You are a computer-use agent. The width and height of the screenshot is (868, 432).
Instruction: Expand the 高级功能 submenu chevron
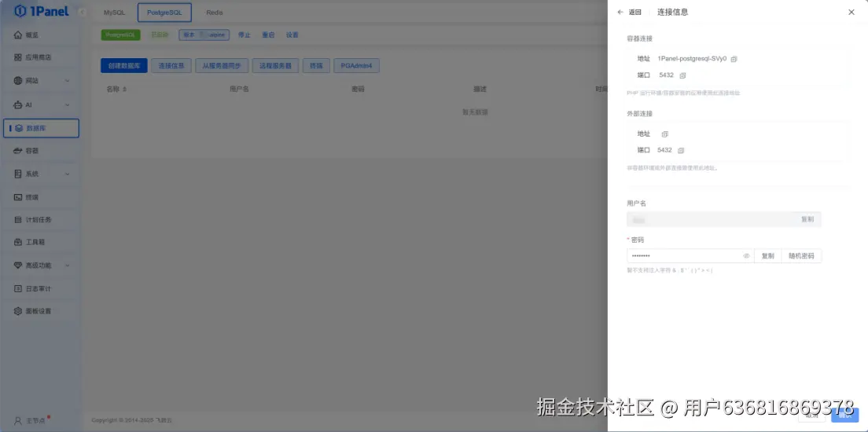click(67, 265)
